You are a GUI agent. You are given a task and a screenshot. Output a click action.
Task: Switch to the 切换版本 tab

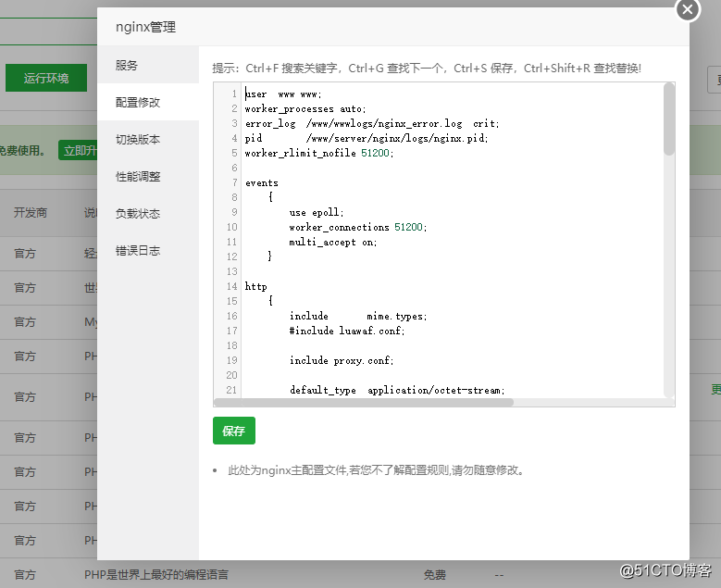pyautogui.click(x=148, y=139)
